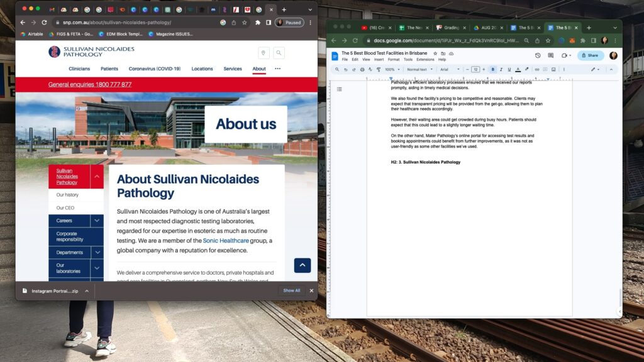Open File menu in Google Docs
This screenshot has width=644, height=362.
tap(345, 60)
